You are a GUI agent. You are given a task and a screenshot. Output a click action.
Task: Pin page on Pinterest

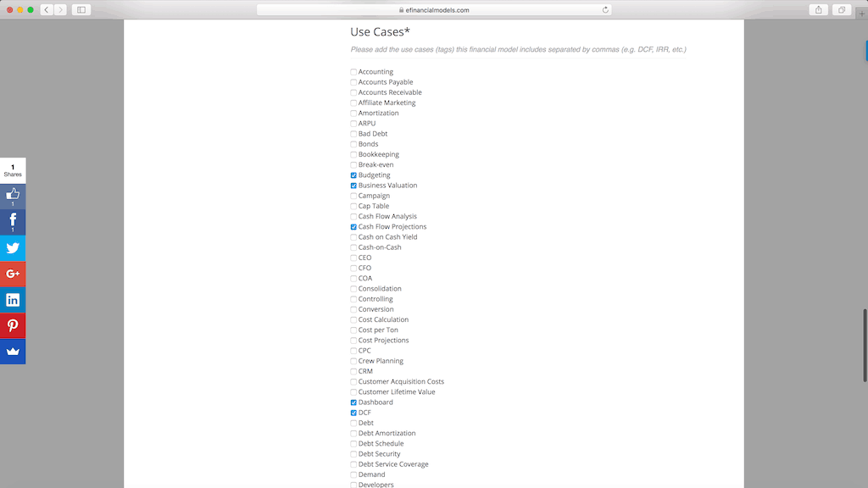tap(13, 325)
